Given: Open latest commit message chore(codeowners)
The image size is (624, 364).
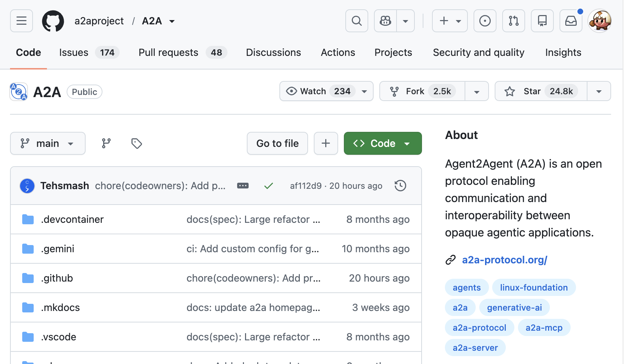Looking at the screenshot, I should coord(160,186).
